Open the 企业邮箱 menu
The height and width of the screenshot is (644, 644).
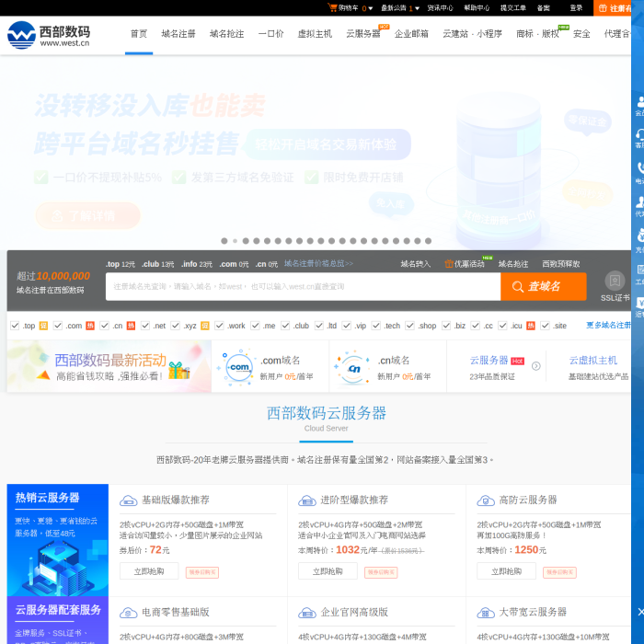tap(411, 34)
